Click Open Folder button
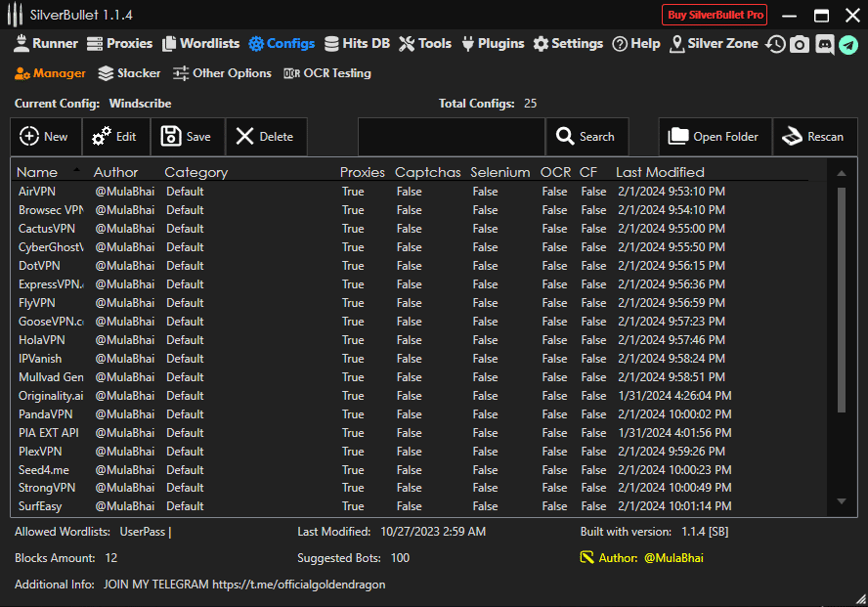Image resolution: width=868 pixels, height=607 pixels. [x=716, y=137]
